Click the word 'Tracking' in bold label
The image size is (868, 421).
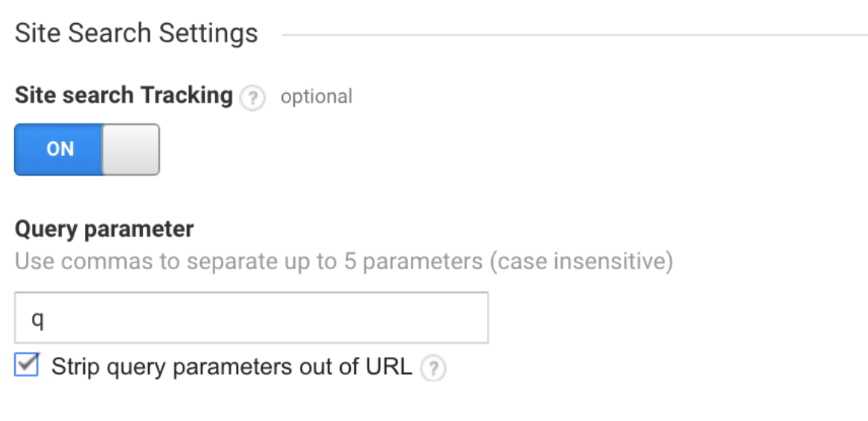point(187,95)
